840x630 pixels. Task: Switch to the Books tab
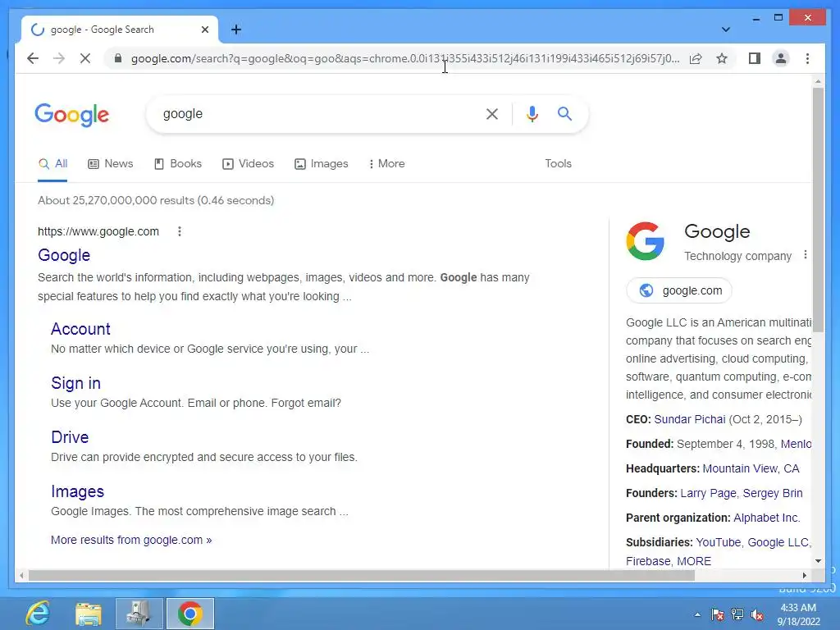tap(178, 164)
